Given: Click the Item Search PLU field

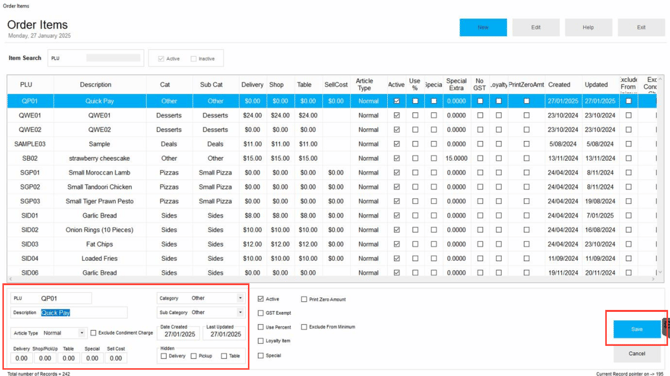Looking at the screenshot, I should pos(113,58).
